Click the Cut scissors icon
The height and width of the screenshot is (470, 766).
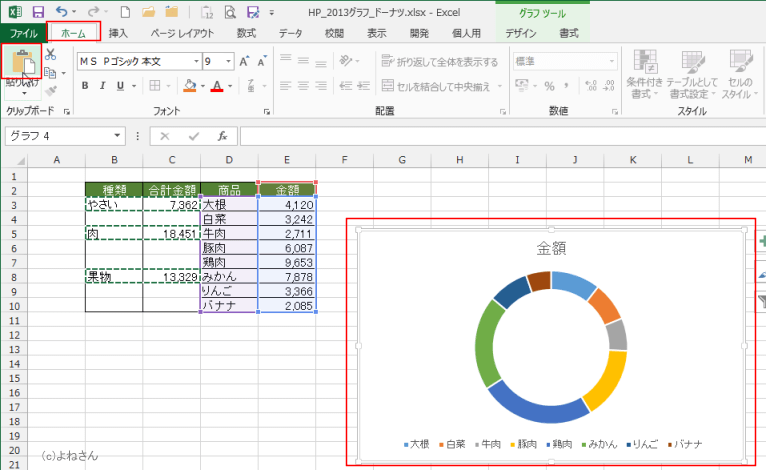click(x=50, y=54)
